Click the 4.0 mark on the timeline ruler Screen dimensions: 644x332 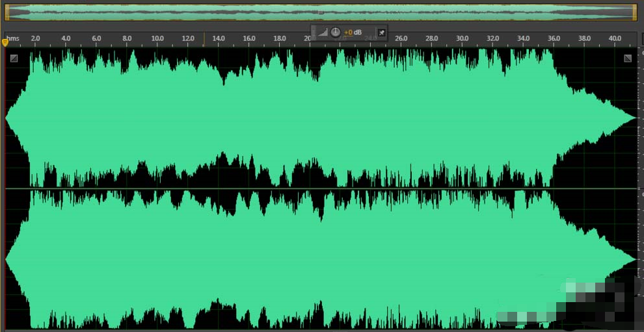click(66, 39)
